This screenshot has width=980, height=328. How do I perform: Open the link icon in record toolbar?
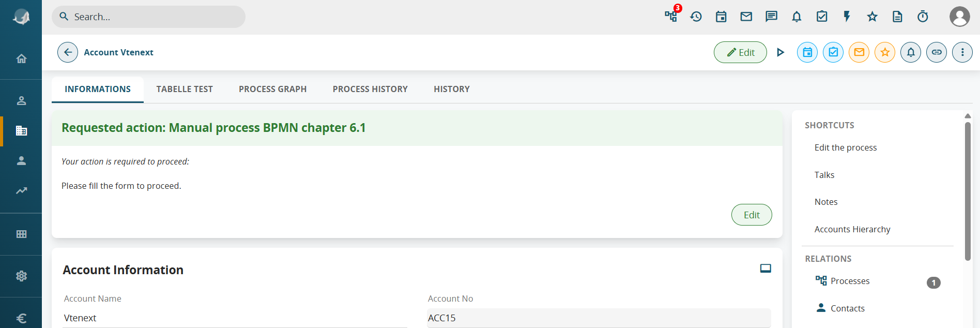(x=937, y=52)
